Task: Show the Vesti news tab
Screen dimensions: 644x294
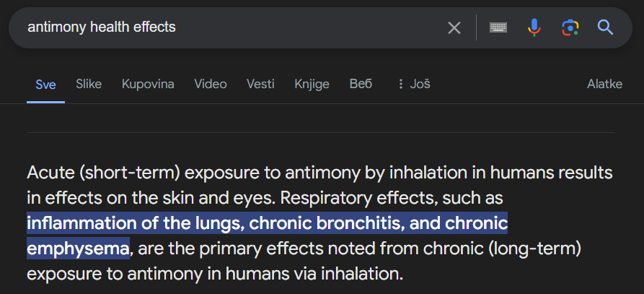Action: (260, 85)
